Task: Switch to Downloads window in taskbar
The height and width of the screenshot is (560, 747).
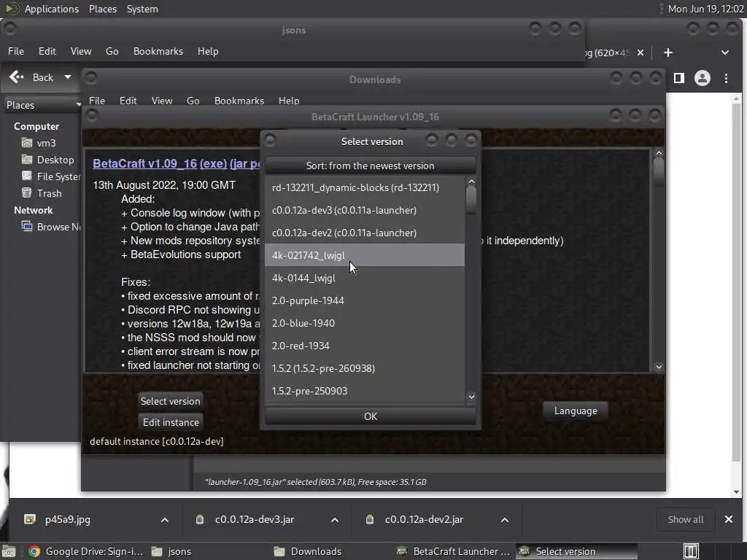Action: [x=309, y=551]
